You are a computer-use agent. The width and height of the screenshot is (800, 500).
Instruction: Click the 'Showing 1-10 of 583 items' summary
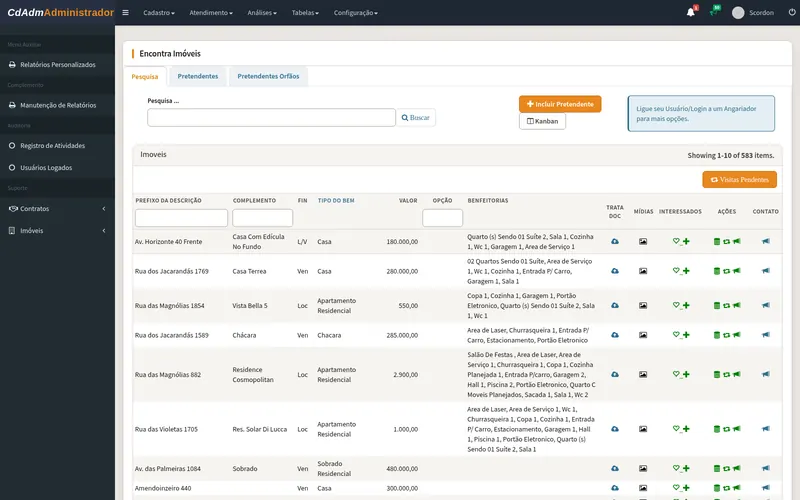[x=730, y=156]
